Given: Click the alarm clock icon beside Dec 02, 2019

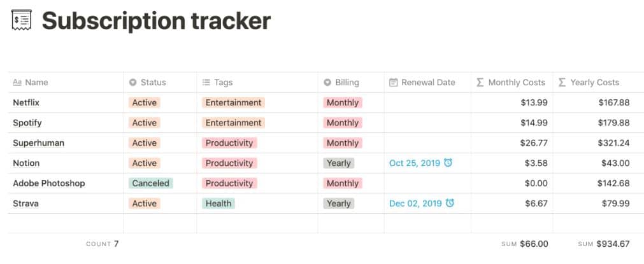Looking at the screenshot, I should 450,203.
